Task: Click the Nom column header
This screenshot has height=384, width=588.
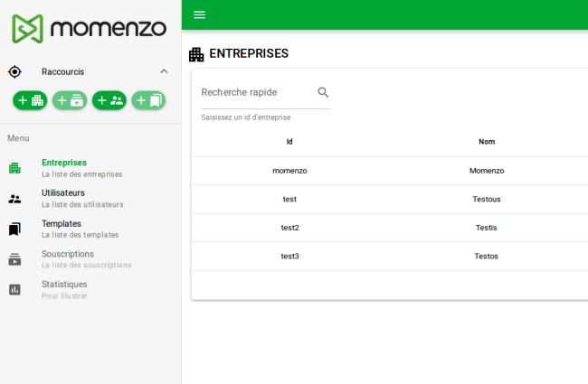Action: 487,142
